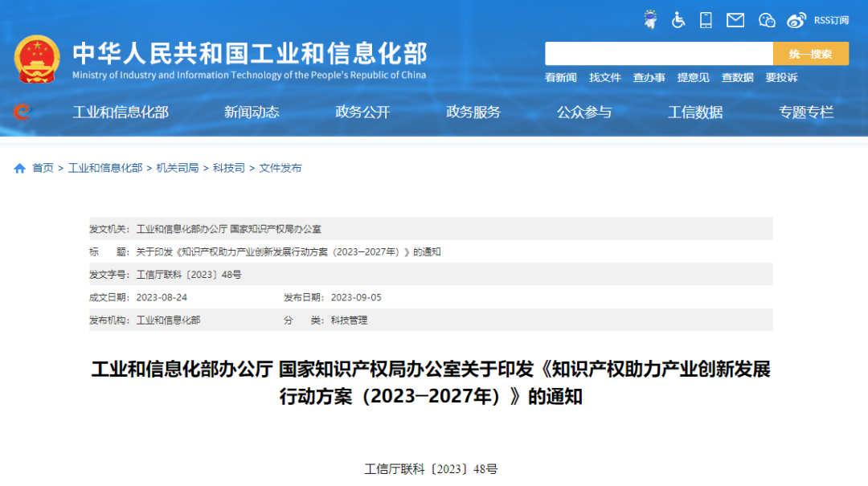Click the 发文机关 value 工业和信息化部办公厅 国家知识产权局办公室
Screen dimensions: 868x486
click(228, 229)
